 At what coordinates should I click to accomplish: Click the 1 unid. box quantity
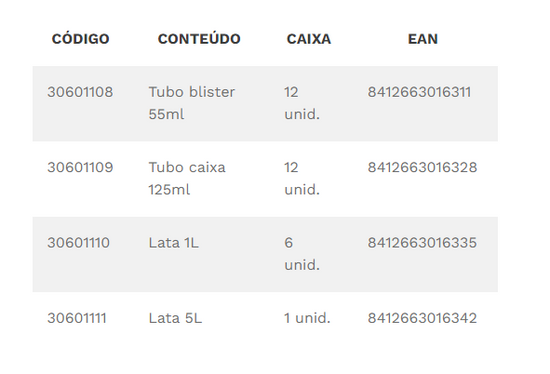click(x=307, y=318)
